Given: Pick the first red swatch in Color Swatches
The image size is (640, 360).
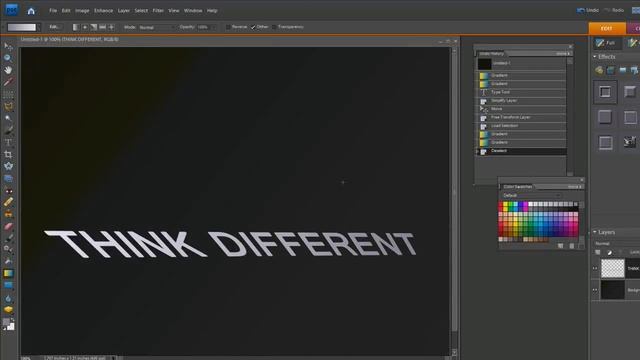Looking at the screenshot, I should coord(501,204).
